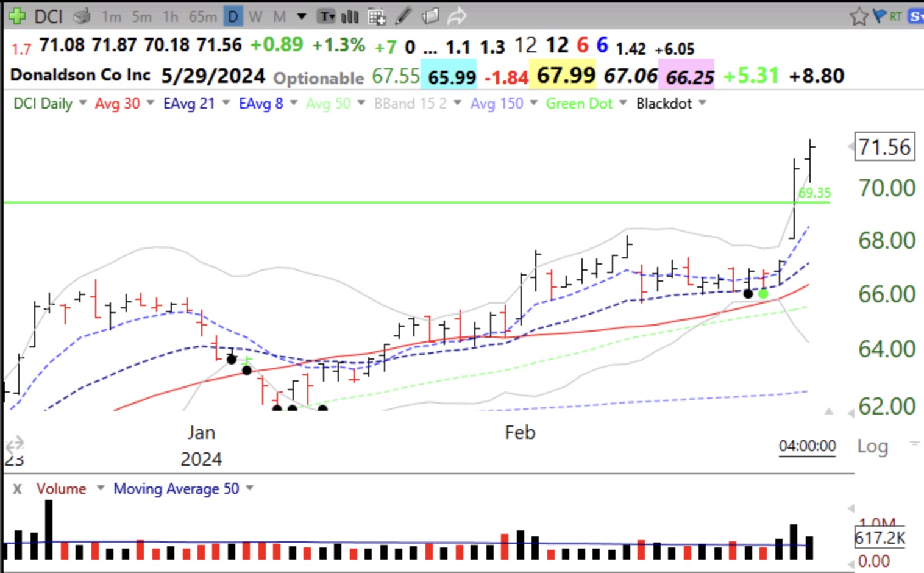The width and height of the screenshot is (924, 573).
Task: Click the RT real-time indicator
Action: [x=895, y=16]
